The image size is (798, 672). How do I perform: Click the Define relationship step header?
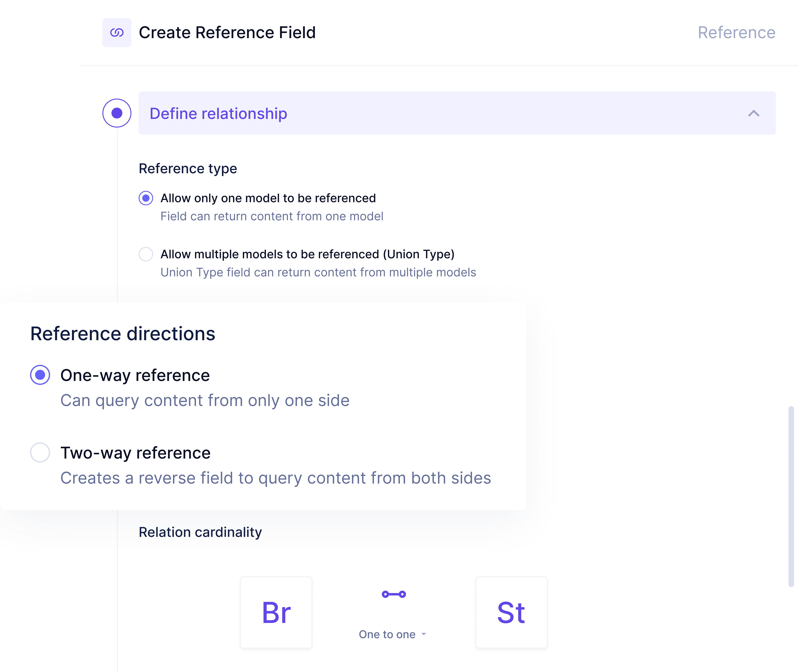(x=457, y=113)
